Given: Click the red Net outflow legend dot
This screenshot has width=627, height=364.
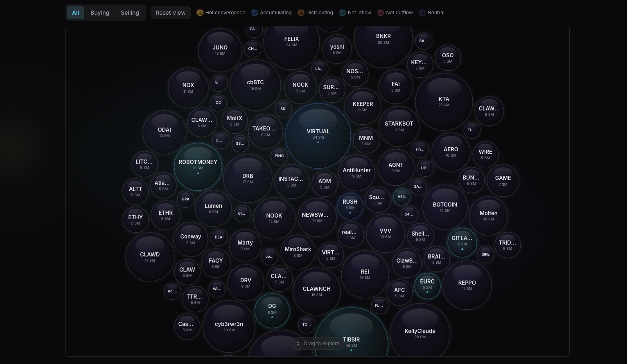Looking at the screenshot, I should click(x=380, y=13).
